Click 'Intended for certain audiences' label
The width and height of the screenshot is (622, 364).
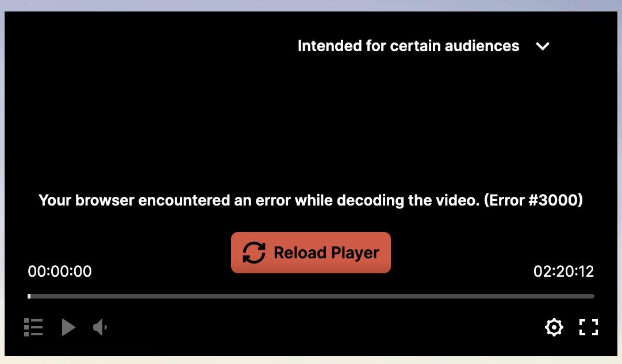408,46
